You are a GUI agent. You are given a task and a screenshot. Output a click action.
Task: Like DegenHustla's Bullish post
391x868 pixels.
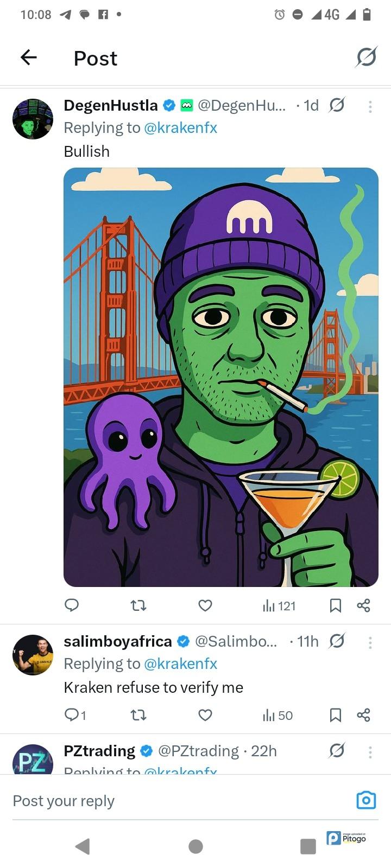(205, 605)
